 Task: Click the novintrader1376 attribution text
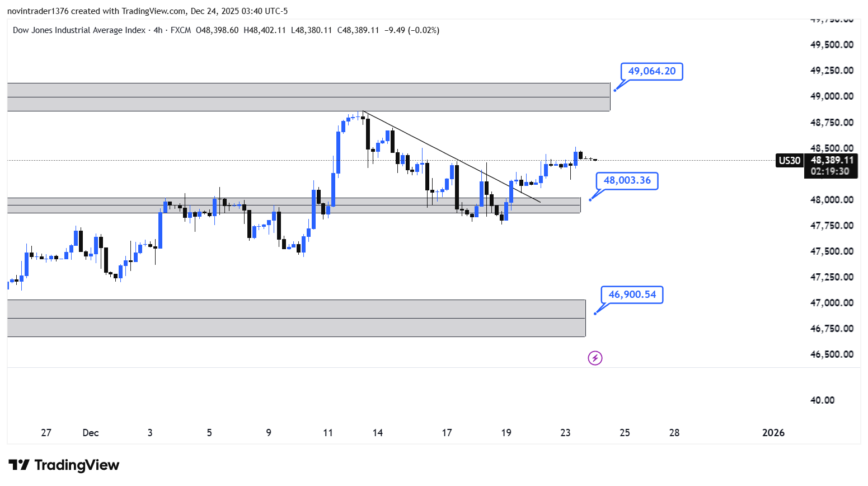(x=37, y=11)
